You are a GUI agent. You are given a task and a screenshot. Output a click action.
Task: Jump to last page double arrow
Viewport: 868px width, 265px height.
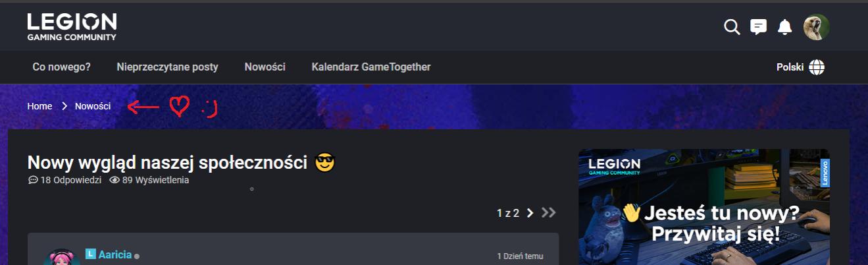coord(549,212)
